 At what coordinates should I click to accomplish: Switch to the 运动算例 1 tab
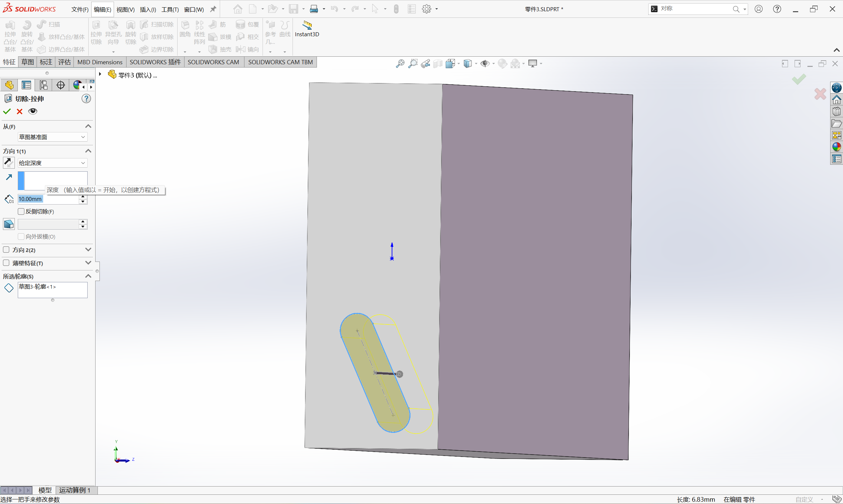(75, 490)
